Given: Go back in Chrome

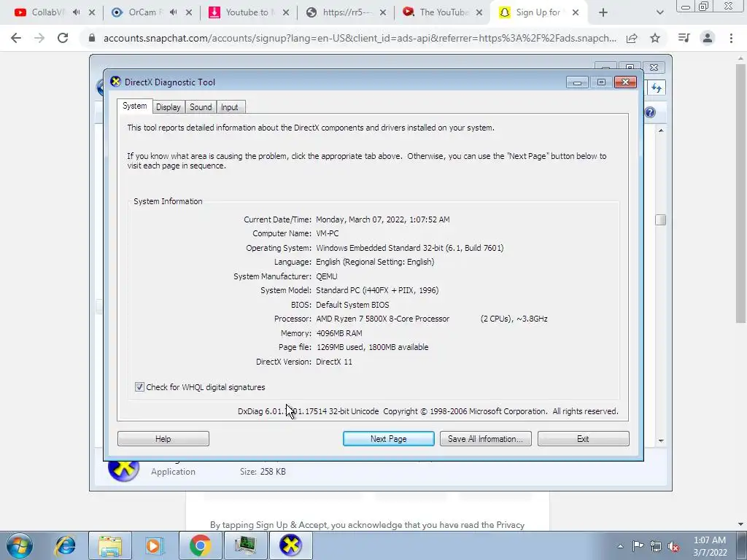Looking at the screenshot, I should click(16, 38).
